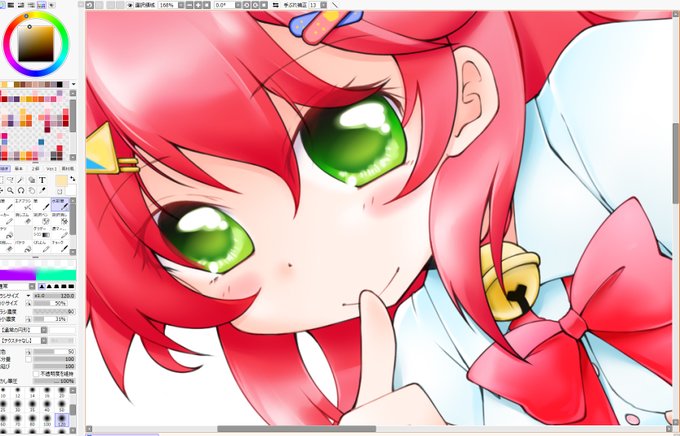Switch to the highlighted first tool tab
Image resolution: width=680 pixels, height=436 pixels.
pos(5,168)
